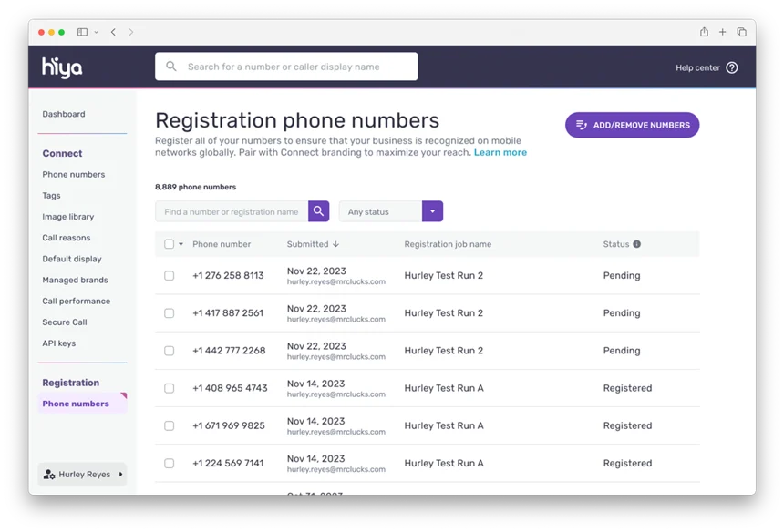Open the search magnifier in the filter bar

click(318, 211)
